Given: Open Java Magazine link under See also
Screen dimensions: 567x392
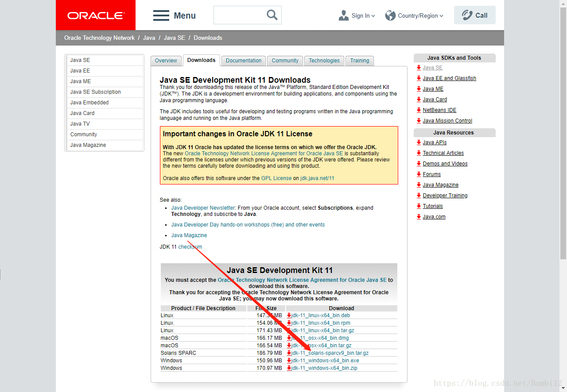Looking at the screenshot, I should click(x=189, y=235).
